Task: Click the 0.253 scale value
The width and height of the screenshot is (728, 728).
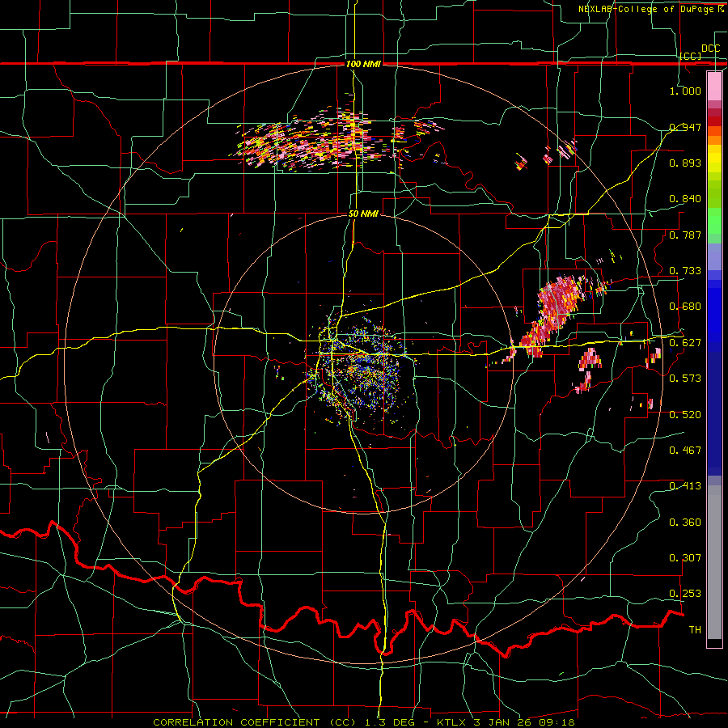Action: [685, 594]
